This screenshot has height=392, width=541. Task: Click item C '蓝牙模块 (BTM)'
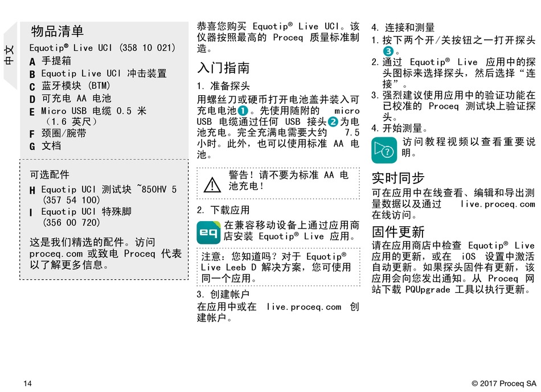[x=70, y=86]
